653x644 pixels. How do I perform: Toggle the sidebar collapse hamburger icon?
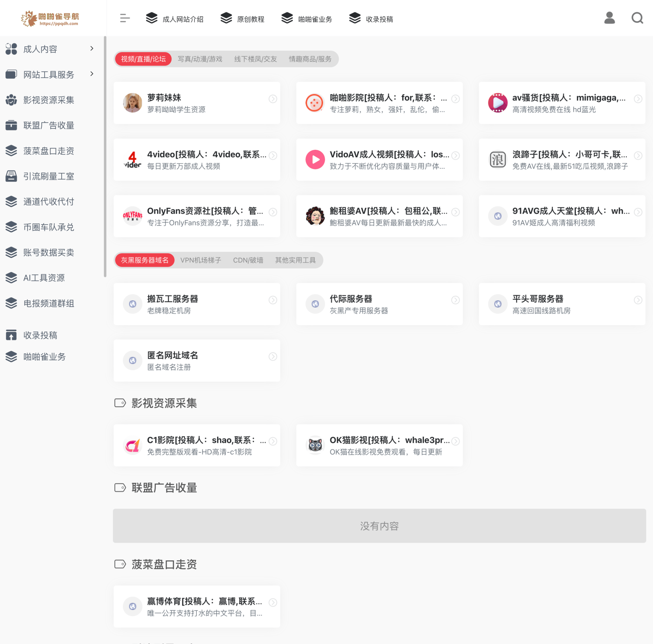pyautogui.click(x=125, y=18)
